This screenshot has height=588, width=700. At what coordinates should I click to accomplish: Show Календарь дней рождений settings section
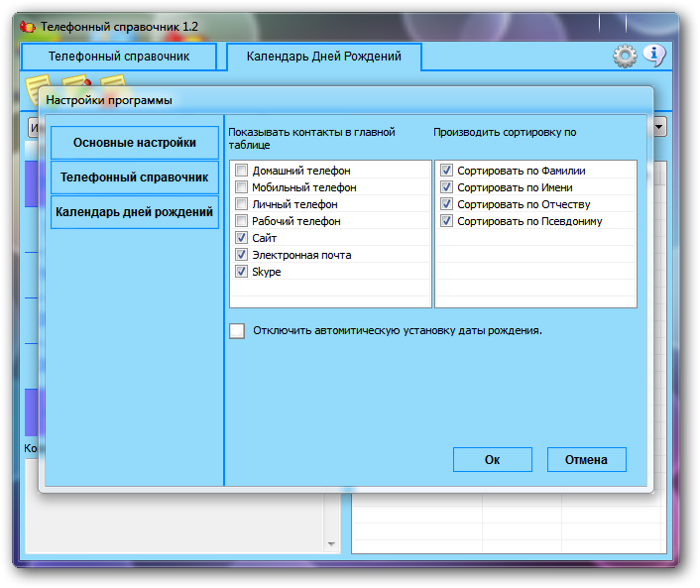tap(135, 212)
